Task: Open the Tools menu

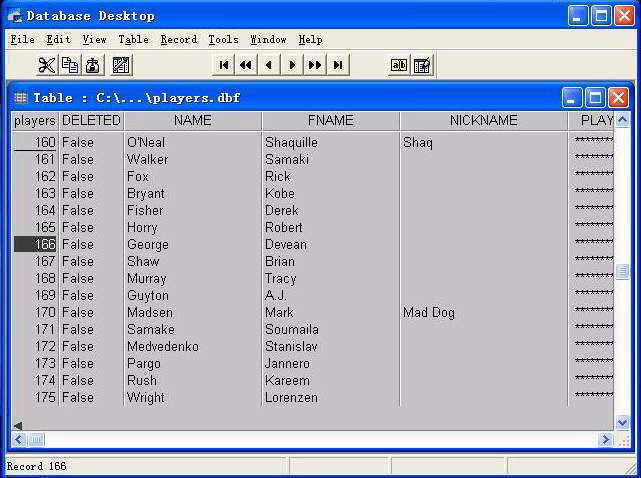Action: [x=223, y=39]
